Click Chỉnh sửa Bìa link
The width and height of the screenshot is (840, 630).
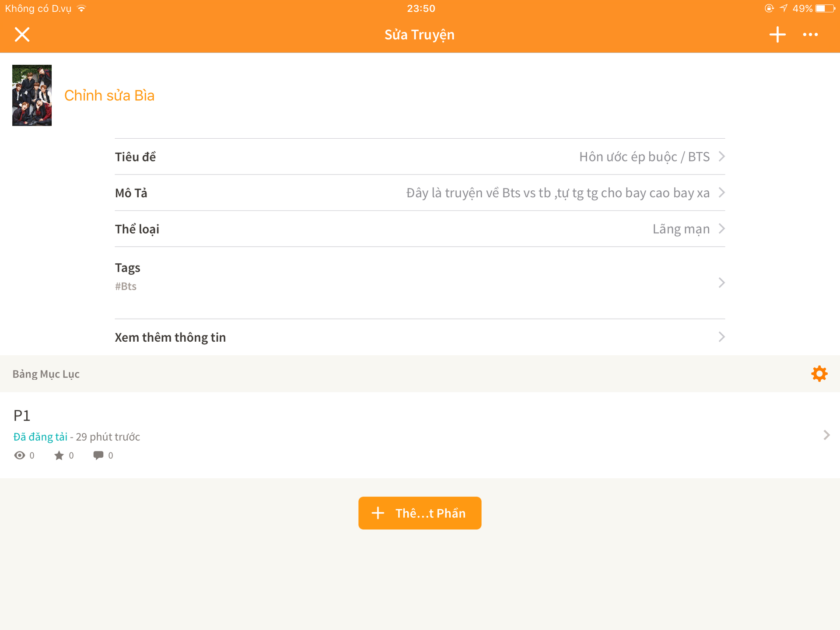109,95
